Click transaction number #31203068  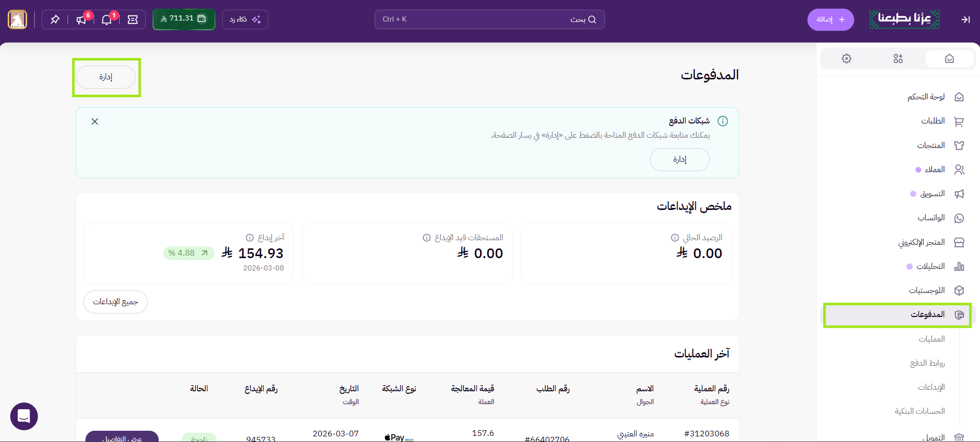(x=707, y=434)
